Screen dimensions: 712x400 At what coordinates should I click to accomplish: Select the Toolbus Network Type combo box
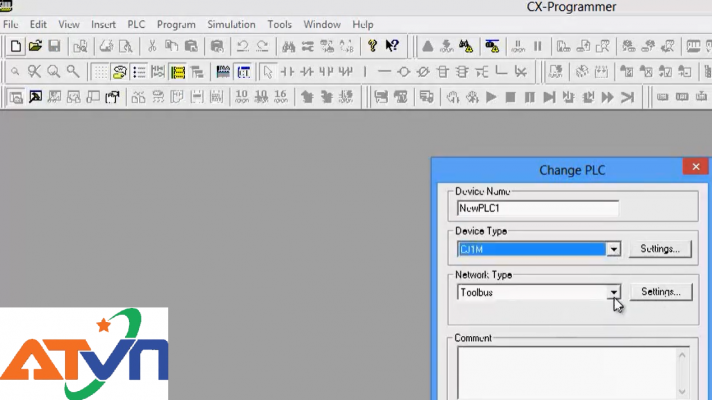[x=539, y=292]
